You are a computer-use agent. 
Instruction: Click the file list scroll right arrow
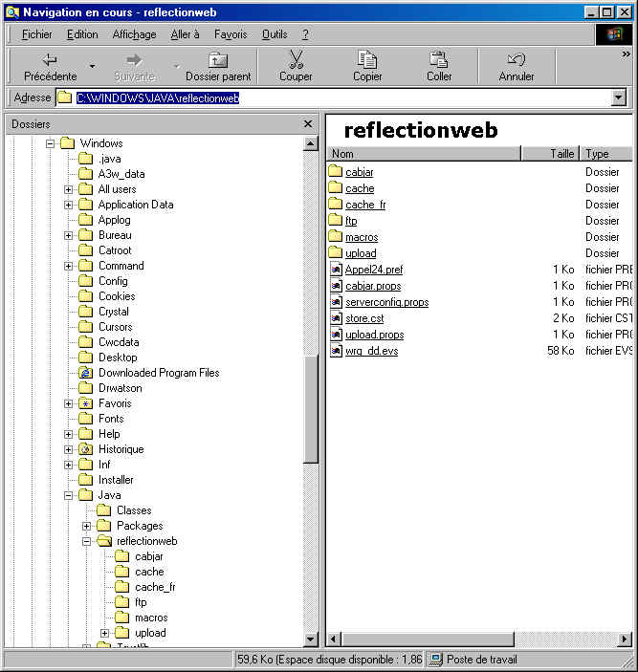click(625, 639)
